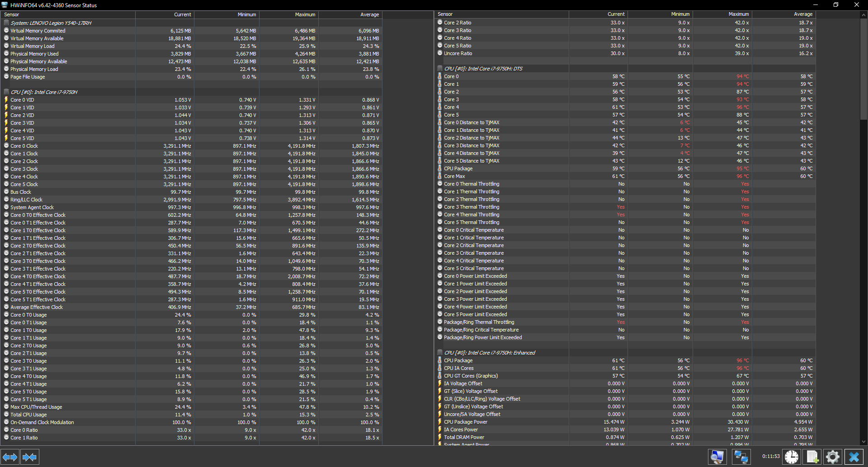Select the IA Cores Power row
Screen dimensions: 868x467
click(625, 430)
